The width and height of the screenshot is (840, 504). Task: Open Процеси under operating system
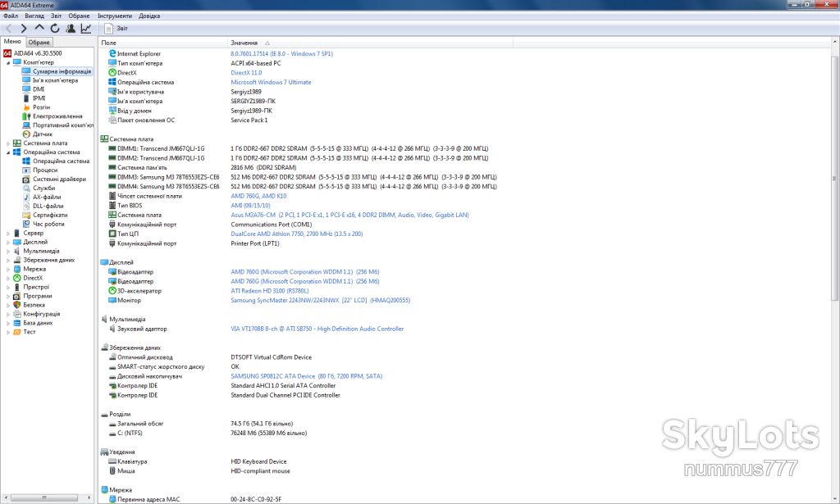tap(45, 170)
